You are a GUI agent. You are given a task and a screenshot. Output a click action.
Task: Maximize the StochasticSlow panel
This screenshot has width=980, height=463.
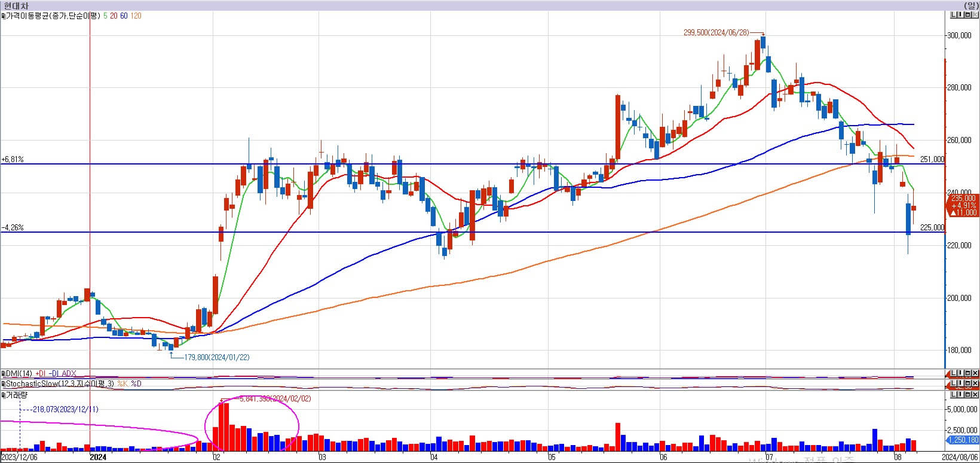(x=967, y=383)
